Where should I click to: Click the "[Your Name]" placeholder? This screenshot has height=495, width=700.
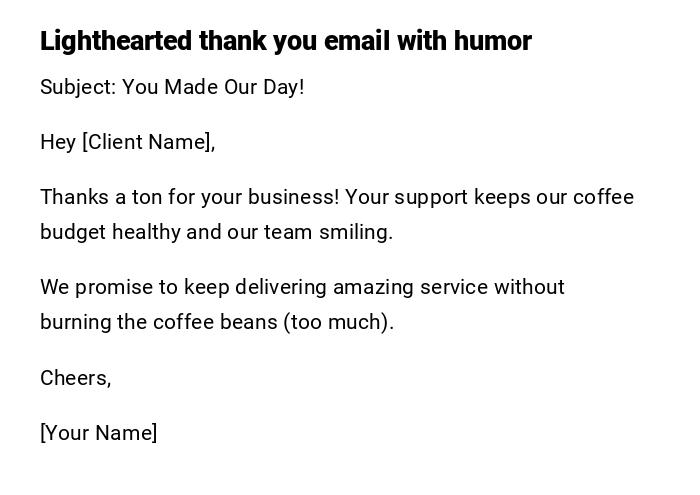(x=98, y=433)
